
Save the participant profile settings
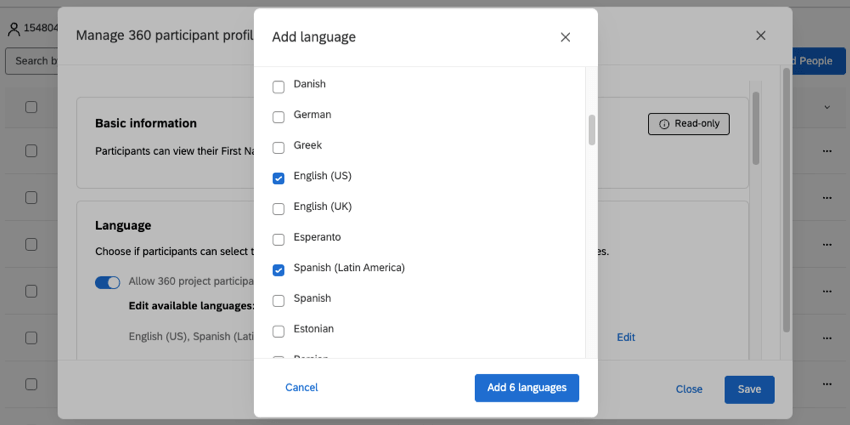[749, 389]
